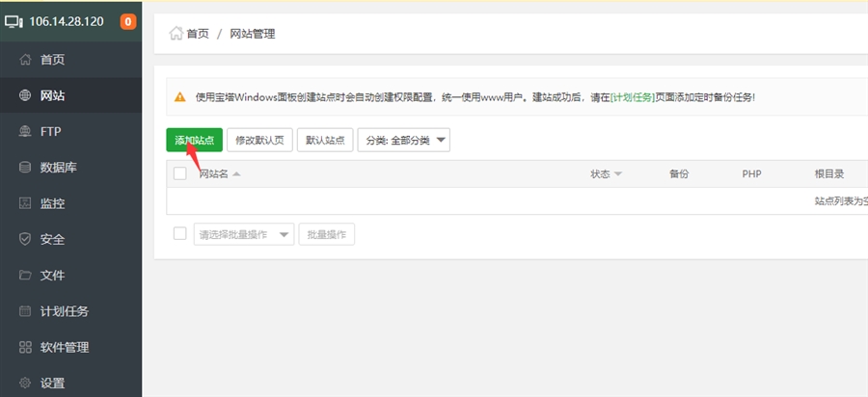Click the 状态 column filter arrow

point(617,174)
